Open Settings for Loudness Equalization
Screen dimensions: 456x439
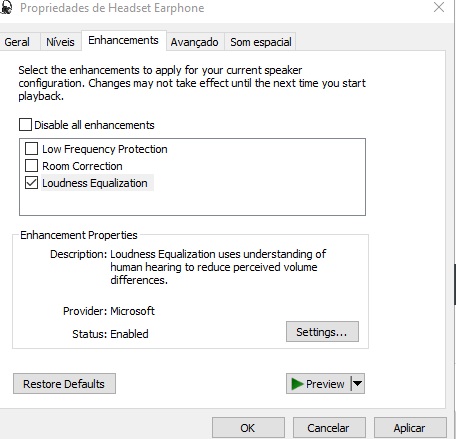(x=322, y=332)
